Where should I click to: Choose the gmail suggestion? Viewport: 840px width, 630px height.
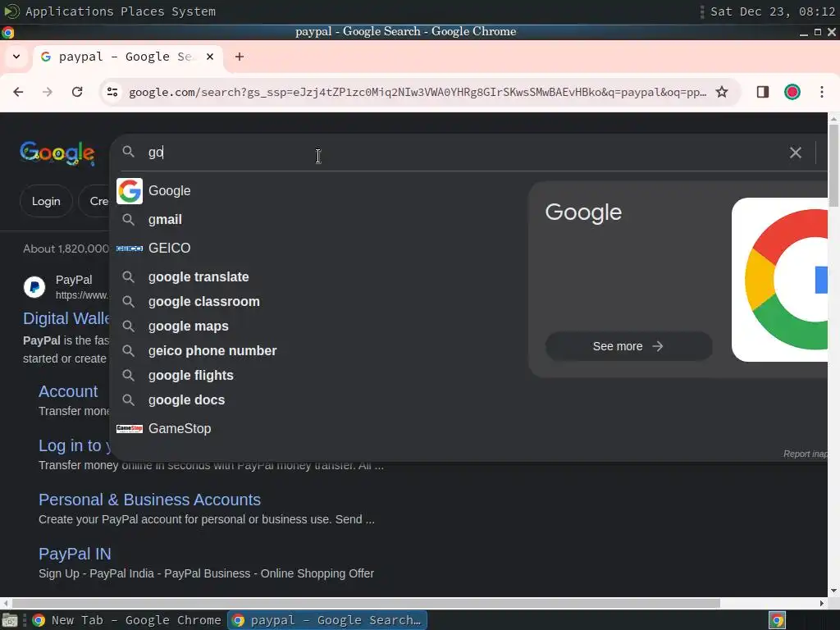coord(165,220)
